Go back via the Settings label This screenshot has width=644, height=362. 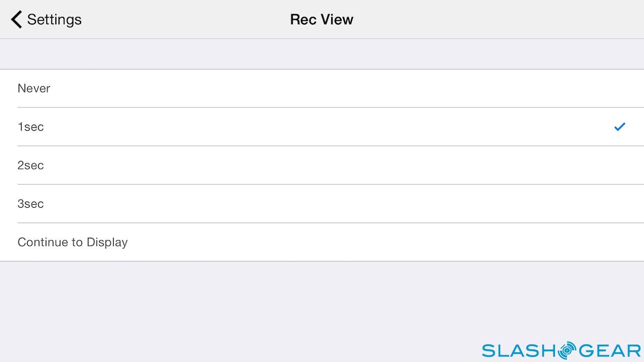click(54, 20)
